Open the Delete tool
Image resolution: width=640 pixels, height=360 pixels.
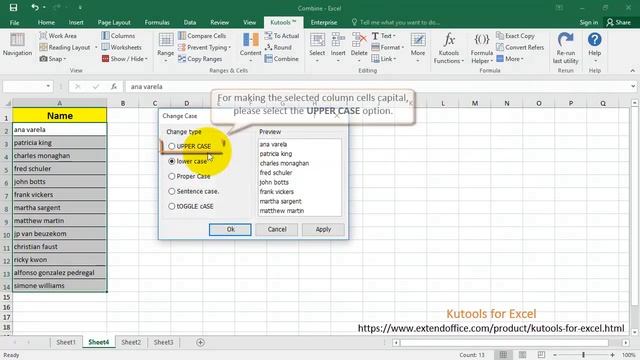[x=359, y=47]
